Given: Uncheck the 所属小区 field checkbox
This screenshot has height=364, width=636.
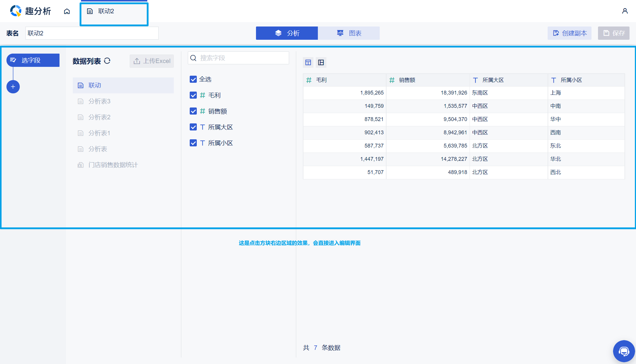Looking at the screenshot, I should click(x=193, y=143).
